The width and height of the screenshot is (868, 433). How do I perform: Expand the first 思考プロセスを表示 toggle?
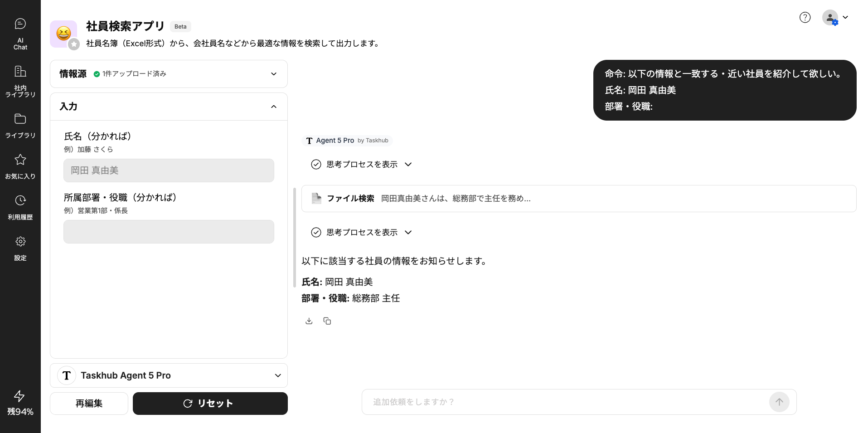point(361,164)
